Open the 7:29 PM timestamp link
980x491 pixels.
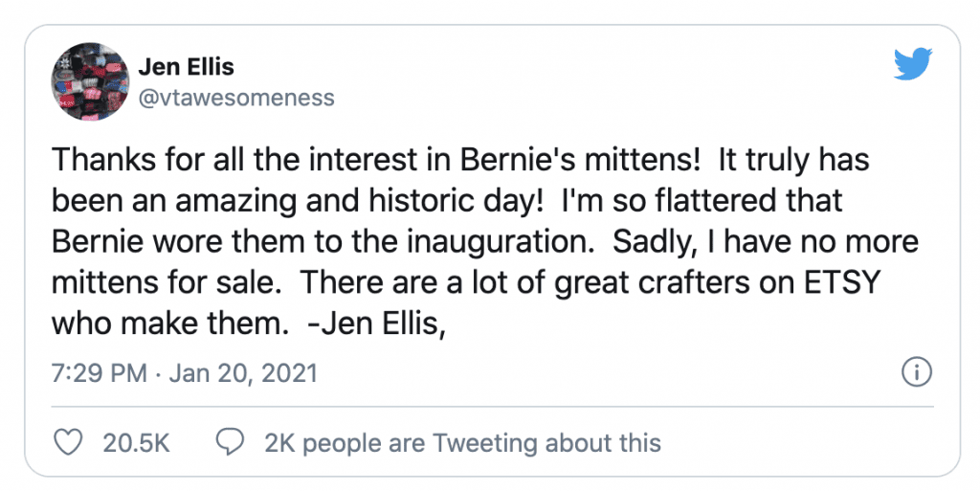pos(99,373)
